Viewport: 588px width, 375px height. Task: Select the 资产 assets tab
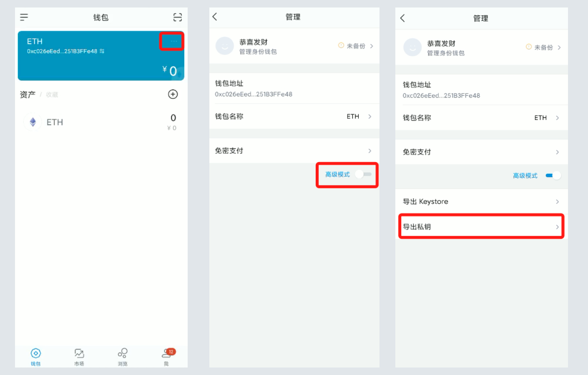[x=28, y=95]
